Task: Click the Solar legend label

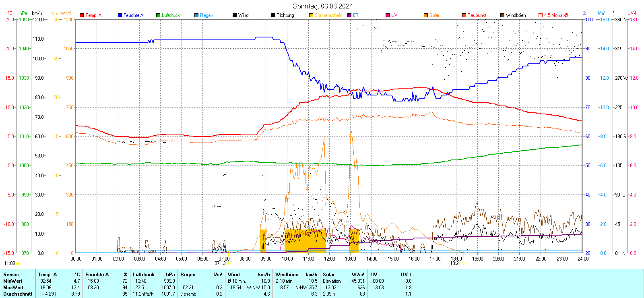Action: [x=434, y=15]
